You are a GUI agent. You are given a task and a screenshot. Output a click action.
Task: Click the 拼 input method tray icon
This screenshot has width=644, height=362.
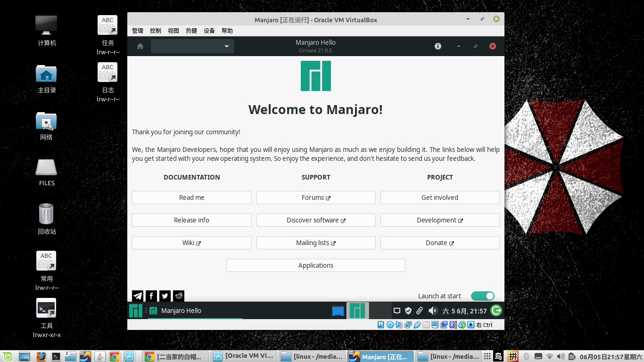(x=513, y=356)
